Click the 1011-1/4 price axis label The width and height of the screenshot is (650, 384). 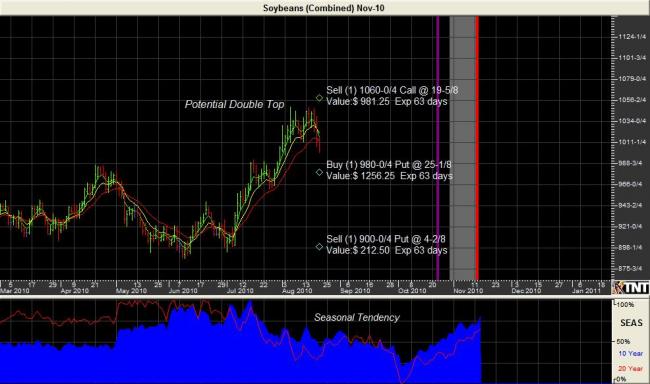click(632, 142)
